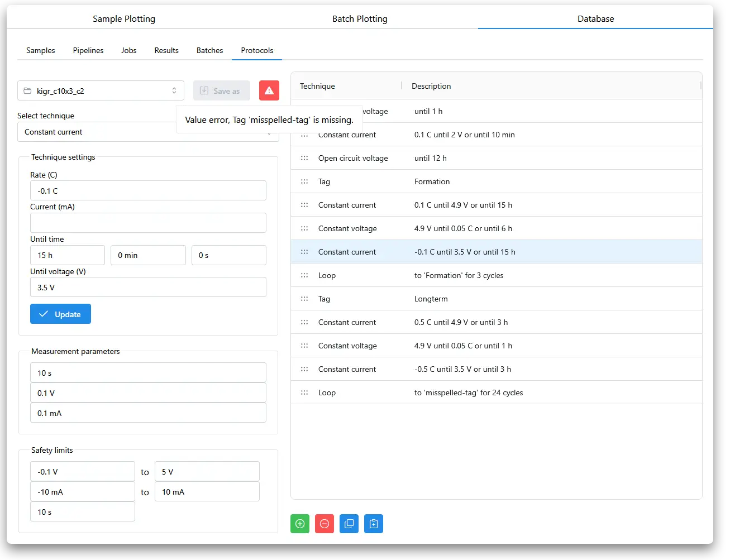The height and width of the screenshot is (560, 730).
Task: Open the kigr_c10x3_c2 protocol dropdown
Action: (x=101, y=90)
